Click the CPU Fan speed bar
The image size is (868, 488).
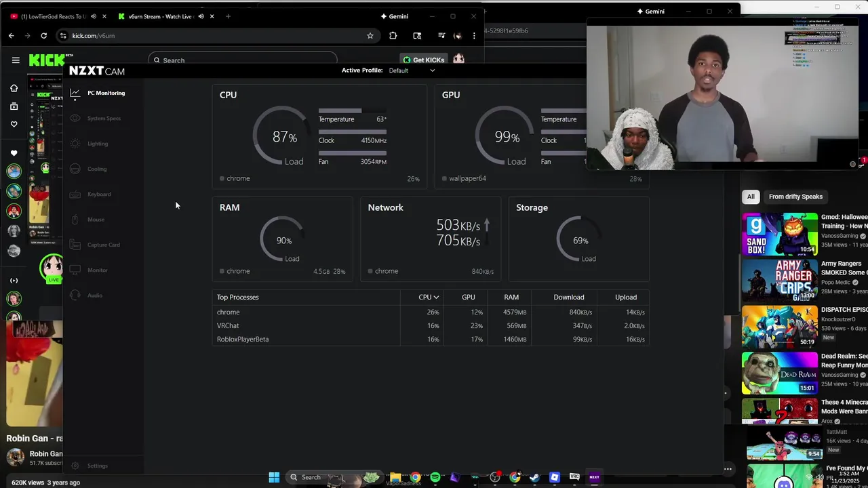pyautogui.click(x=353, y=153)
